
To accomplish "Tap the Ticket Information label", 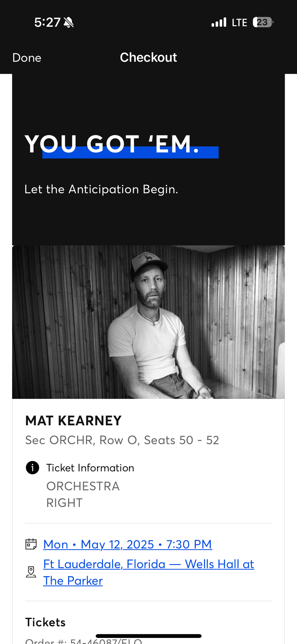I will tap(90, 468).
